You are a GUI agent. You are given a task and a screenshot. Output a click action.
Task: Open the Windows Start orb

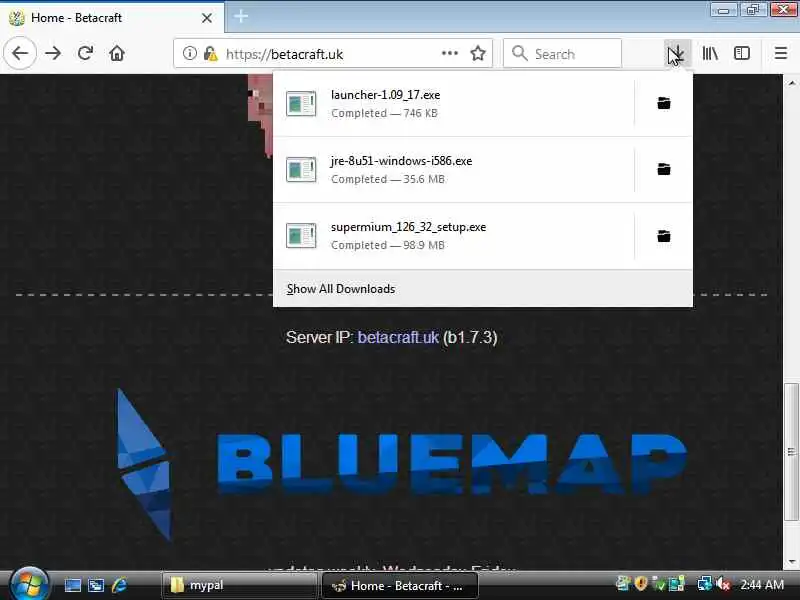pyautogui.click(x=30, y=585)
